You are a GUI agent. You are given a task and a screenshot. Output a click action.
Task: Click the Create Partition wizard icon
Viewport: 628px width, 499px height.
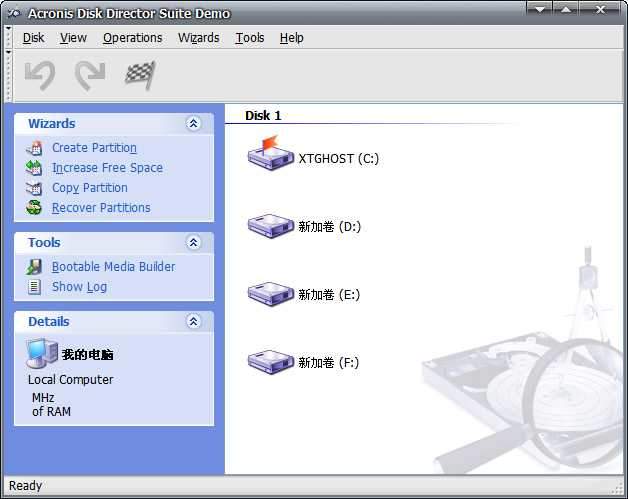click(x=34, y=148)
